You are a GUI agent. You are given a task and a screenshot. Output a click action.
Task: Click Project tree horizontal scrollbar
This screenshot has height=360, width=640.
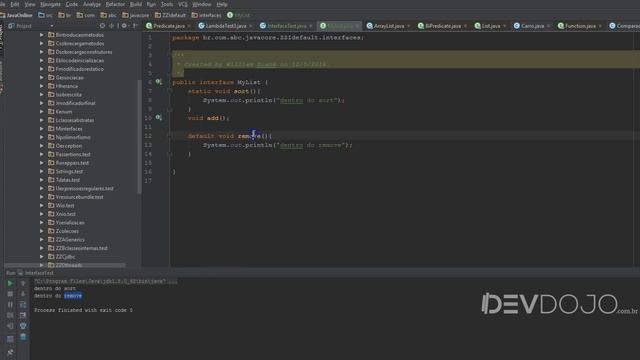64,265
